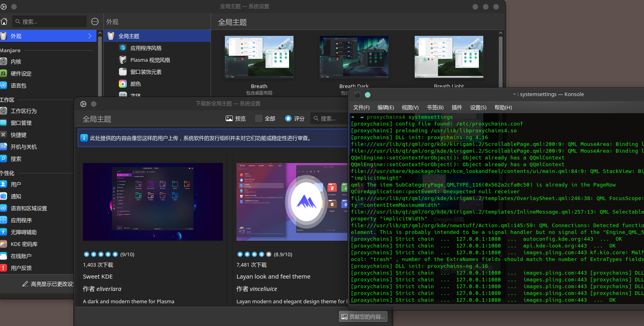Screen dimensions: 644x326
Task: Select Plasma 视觉风格 in the list
Action: (150, 60)
